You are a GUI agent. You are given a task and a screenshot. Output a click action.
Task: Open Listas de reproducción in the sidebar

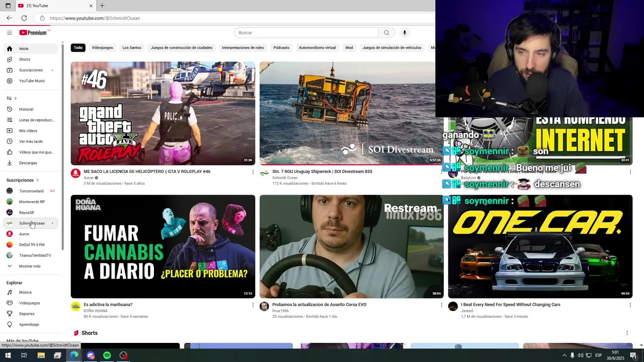(x=31, y=120)
